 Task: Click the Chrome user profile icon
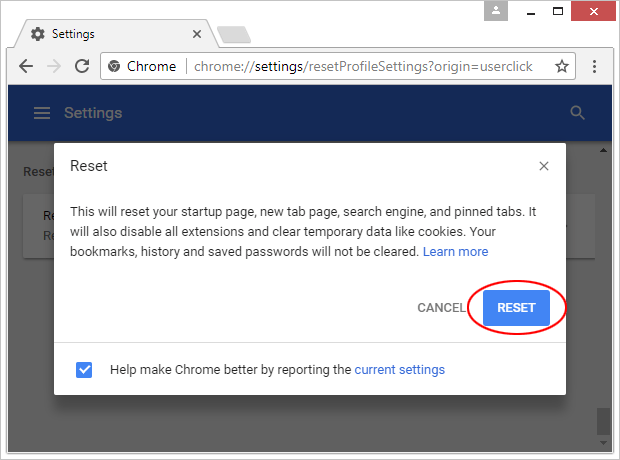pyautogui.click(x=496, y=11)
